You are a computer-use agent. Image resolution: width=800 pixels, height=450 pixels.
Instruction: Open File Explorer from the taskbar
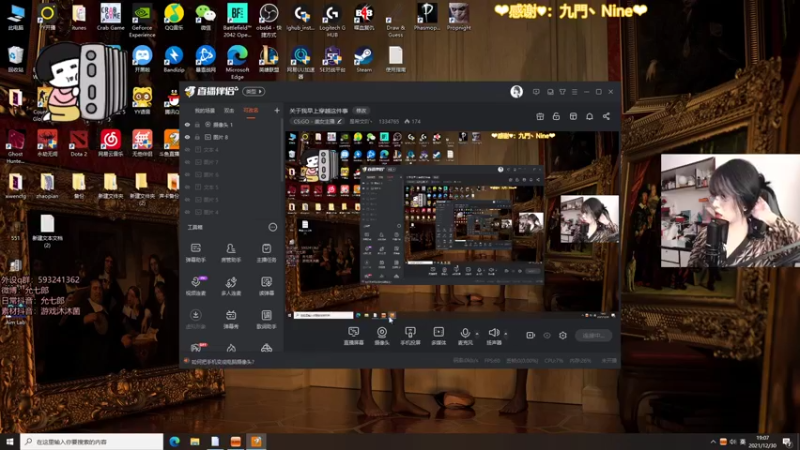[x=195, y=441]
